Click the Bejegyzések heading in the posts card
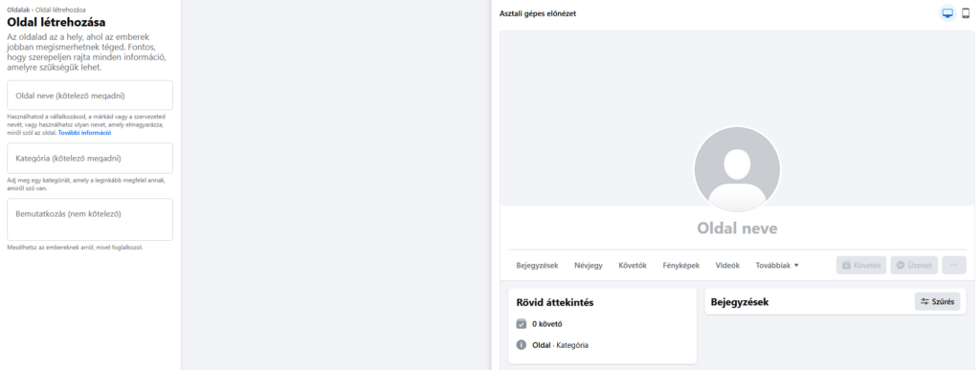The height and width of the screenshot is (370, 980). [x=740, y=302]
